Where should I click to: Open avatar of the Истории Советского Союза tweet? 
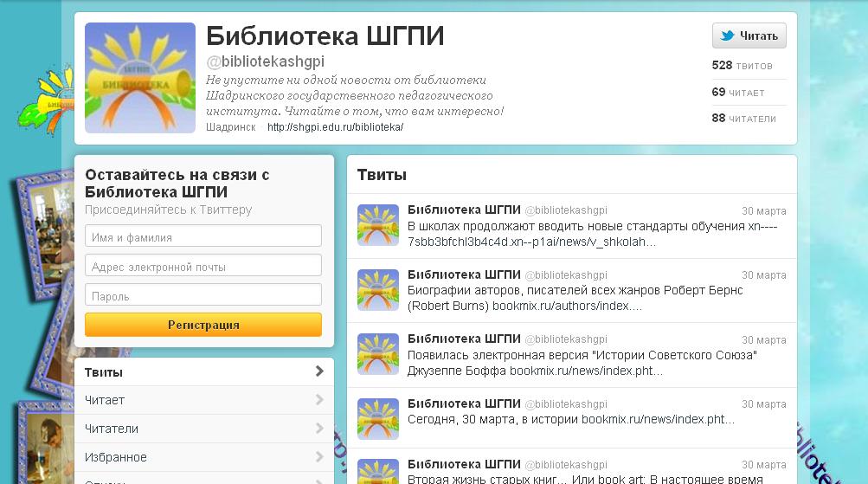point(378,354)
